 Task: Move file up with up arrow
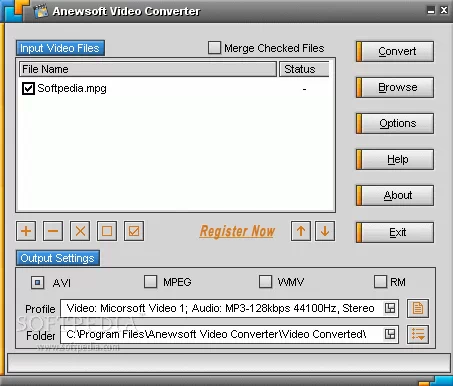(301, 231)
